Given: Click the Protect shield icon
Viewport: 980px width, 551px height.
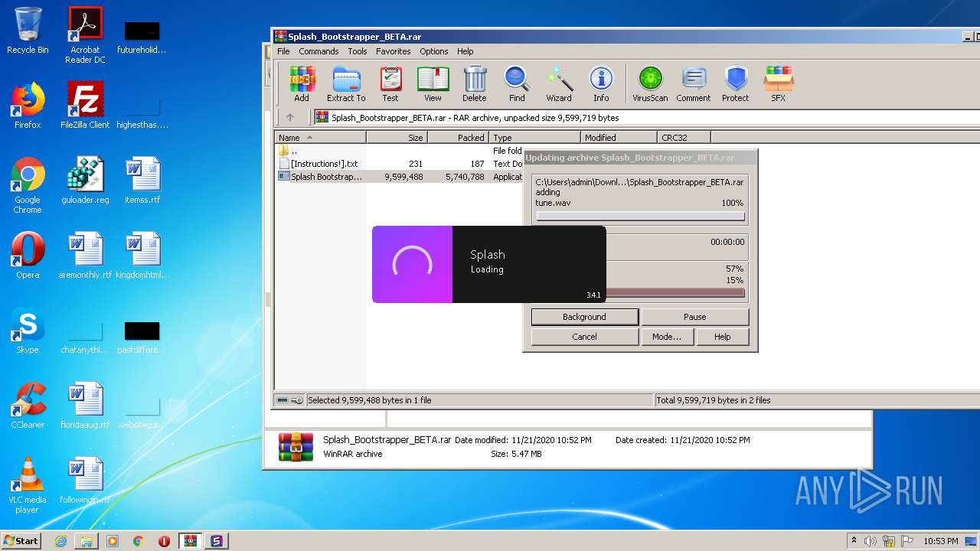Looking at the screenshot, I should coord(736,83).
